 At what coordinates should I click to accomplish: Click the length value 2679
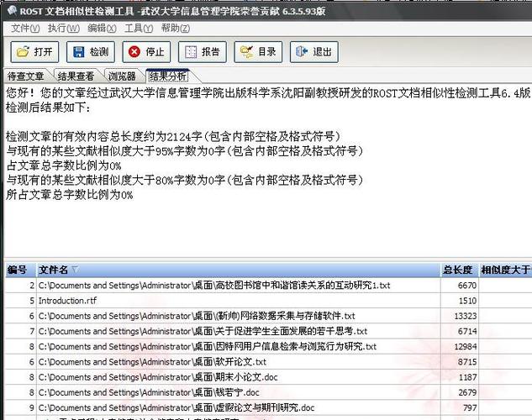click(x=467, y=392)
